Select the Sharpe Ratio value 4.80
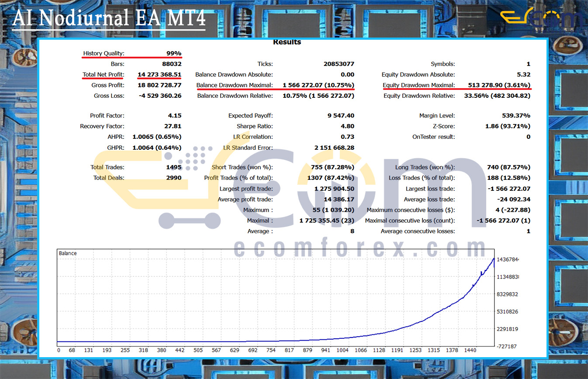This screenshot has width=588, height=379. click(x=347, y=126)
